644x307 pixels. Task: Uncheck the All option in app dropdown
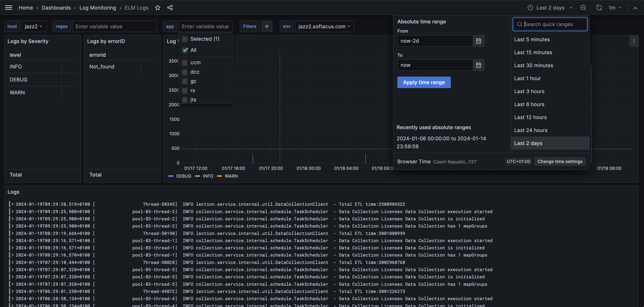pyautogui.click(x=185, y=50)
